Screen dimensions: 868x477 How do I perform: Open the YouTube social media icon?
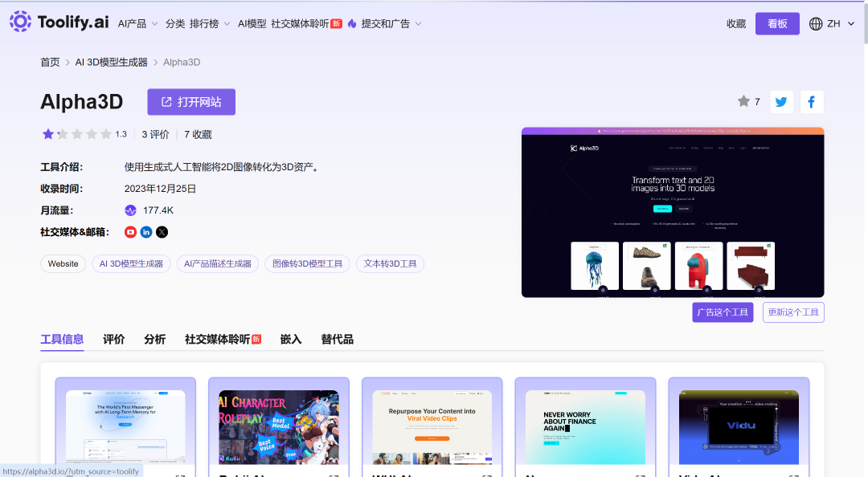tap(131, 232)
